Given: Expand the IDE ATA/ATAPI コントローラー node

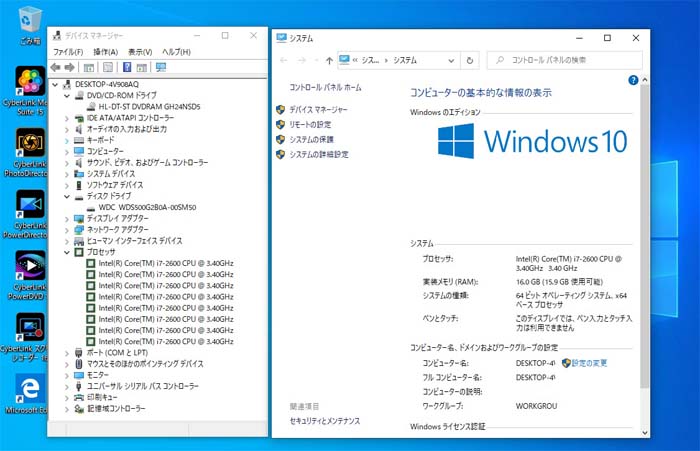Looking at the screenshot, I should tap(67, 118).
